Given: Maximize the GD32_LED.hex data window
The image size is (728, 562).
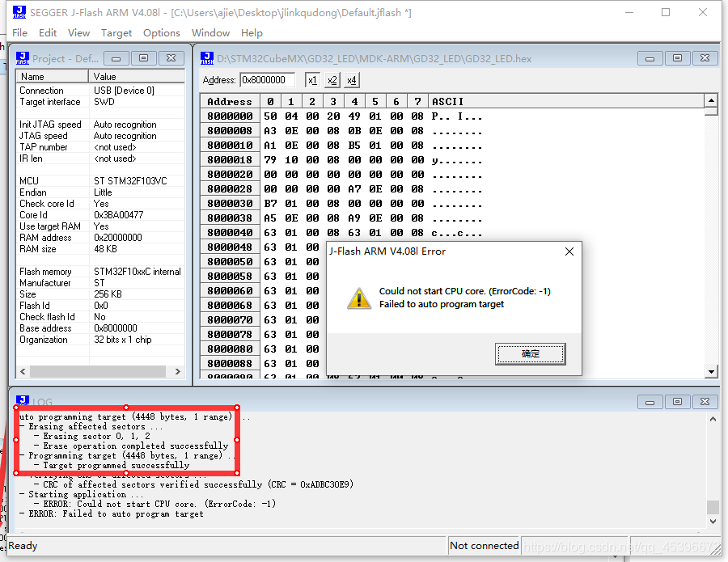Looking at the screenshot, I should coord(677,58).
